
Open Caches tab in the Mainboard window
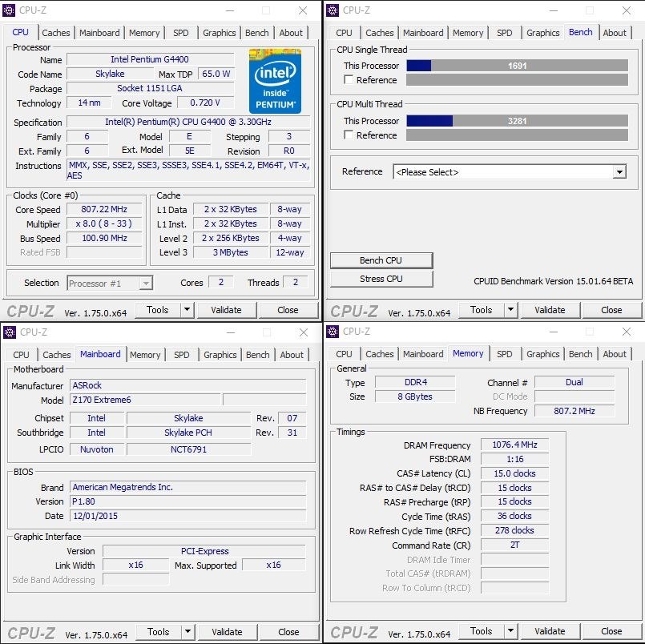click(x=57, y=355)
